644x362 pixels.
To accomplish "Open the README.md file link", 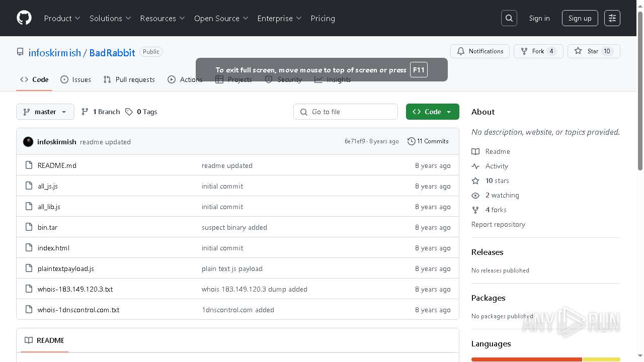I will tap(57, 165).
